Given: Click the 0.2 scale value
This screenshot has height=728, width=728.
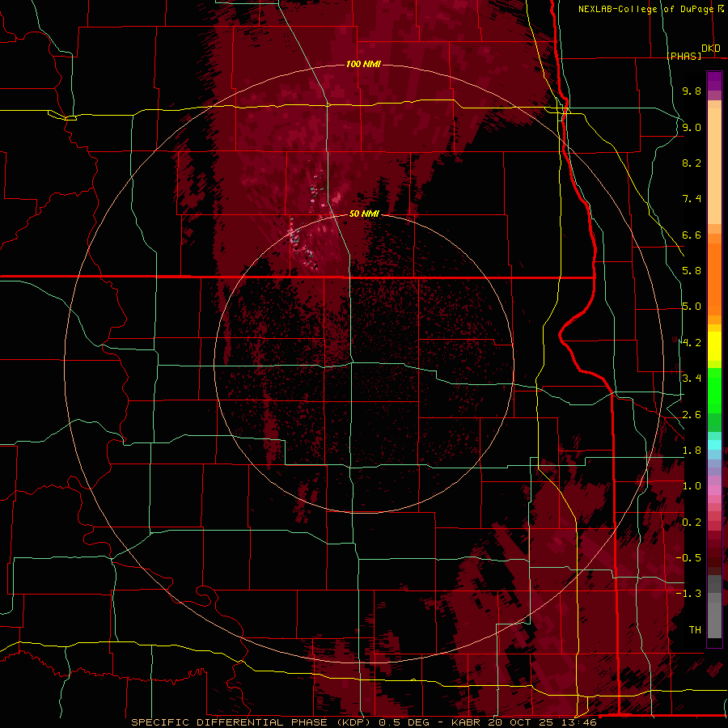Looking at the screenshot, I should [x=692, y=523].
